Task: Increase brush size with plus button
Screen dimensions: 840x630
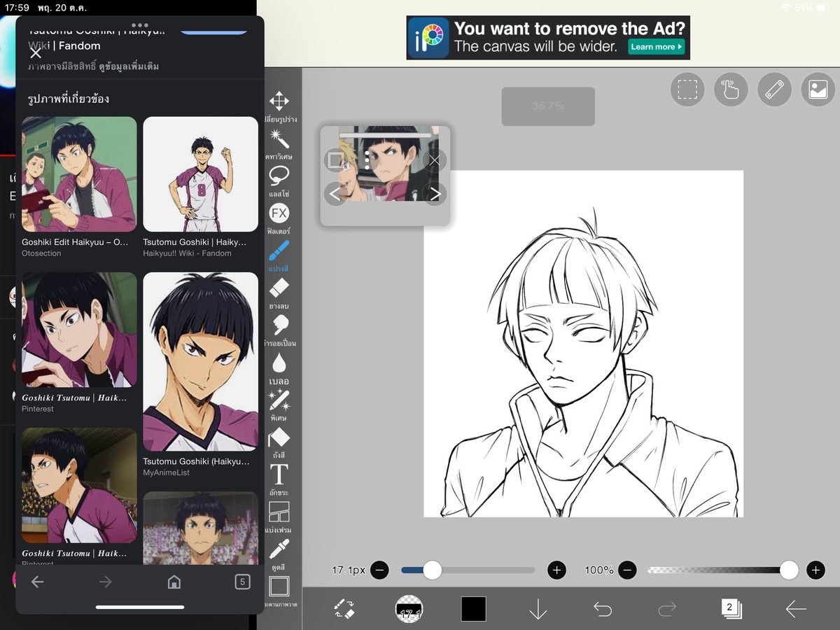Action: coord(556,570)
